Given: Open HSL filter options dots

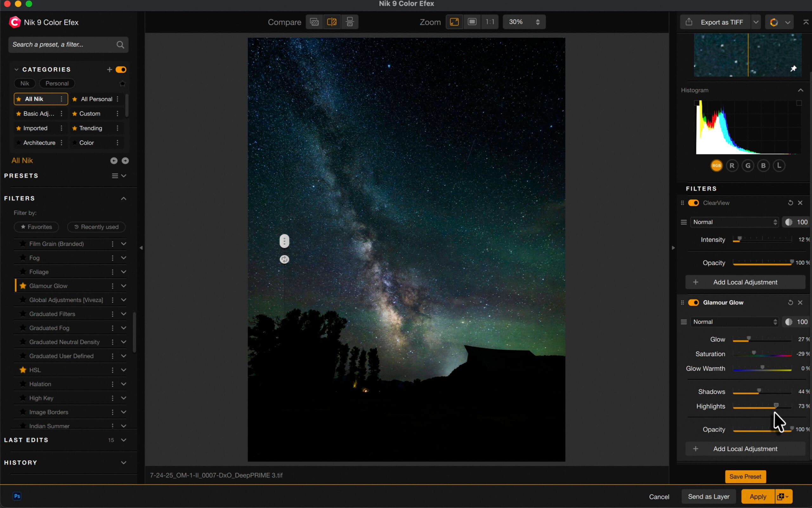Looking at the screenshot, I should tap(112, 370).
